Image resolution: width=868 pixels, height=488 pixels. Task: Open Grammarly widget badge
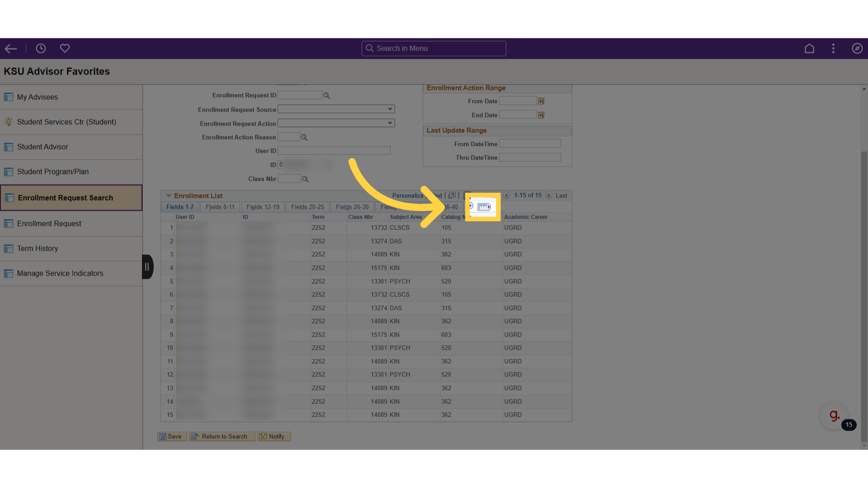tap(834, 416)
